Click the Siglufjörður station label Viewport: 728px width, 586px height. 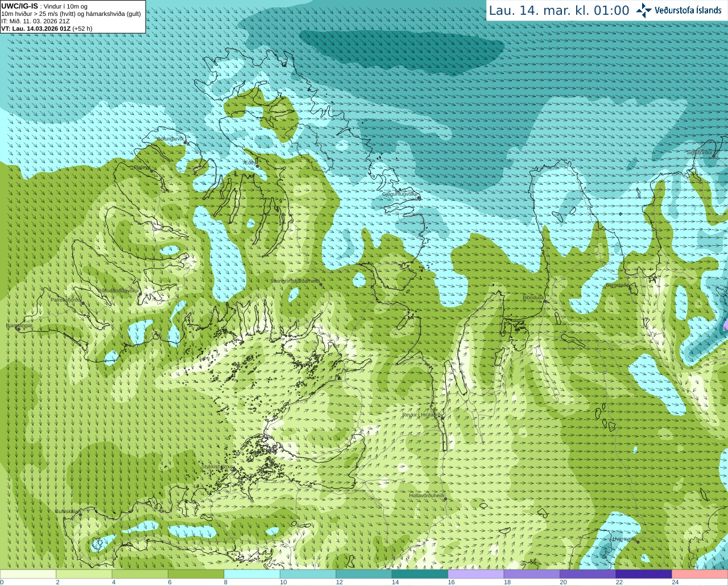coord(700,152)
